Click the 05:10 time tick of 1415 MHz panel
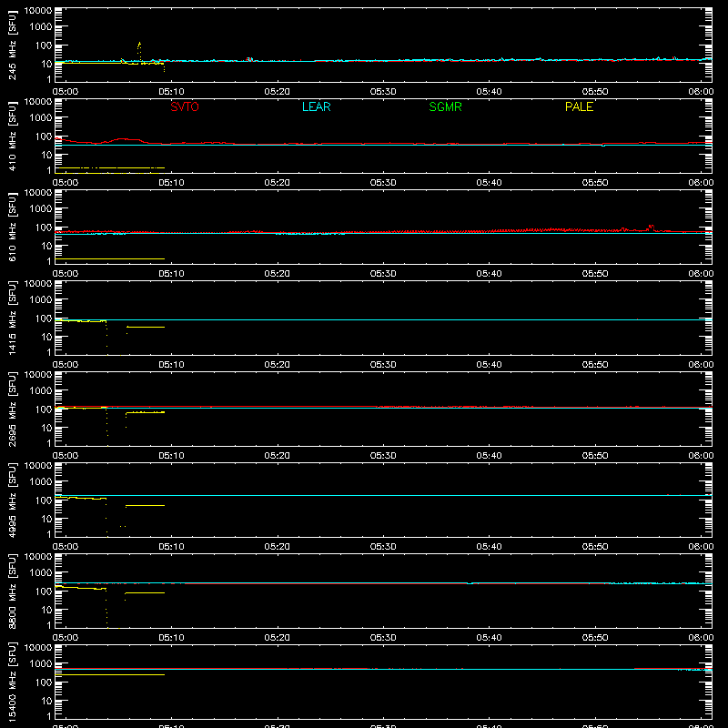728x728 pixels. pos(171,365)
